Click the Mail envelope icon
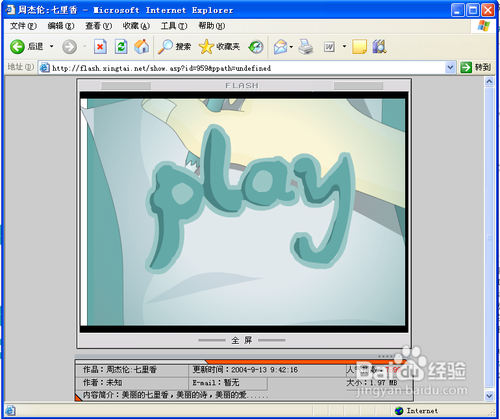This screenshot has height=419, width=500. [x=281, y=47]
